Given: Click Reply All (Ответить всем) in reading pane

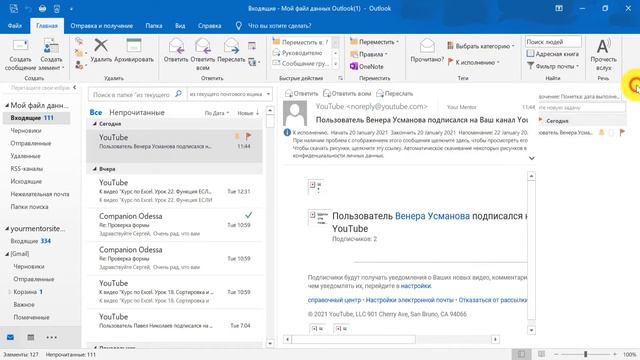Looking at the screenshot, I should coord(347,93).
